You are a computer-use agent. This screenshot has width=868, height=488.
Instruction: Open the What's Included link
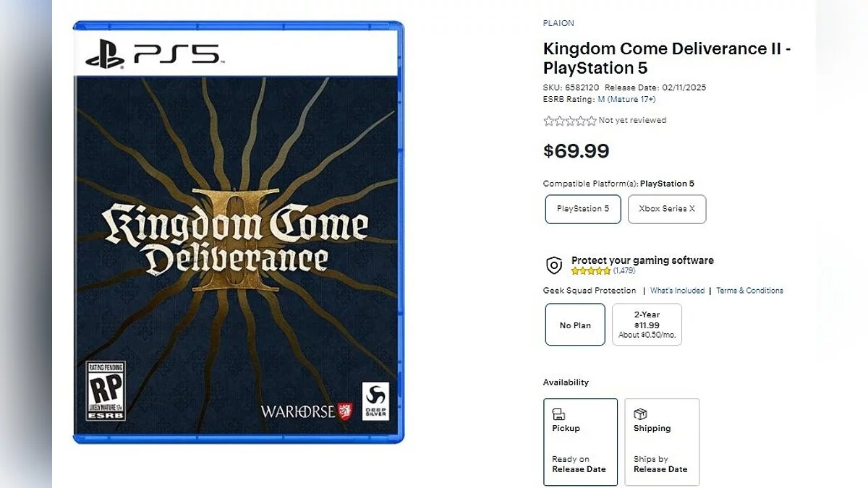pos(677,291)
